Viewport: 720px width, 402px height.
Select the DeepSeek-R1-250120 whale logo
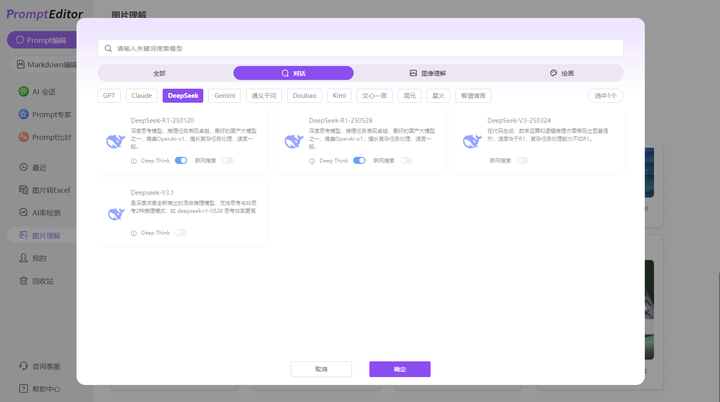(115, 141)
